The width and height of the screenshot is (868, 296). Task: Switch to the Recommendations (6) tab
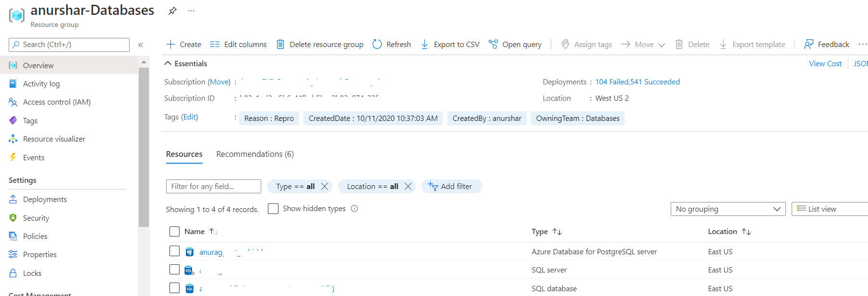[x=255, y=154]
